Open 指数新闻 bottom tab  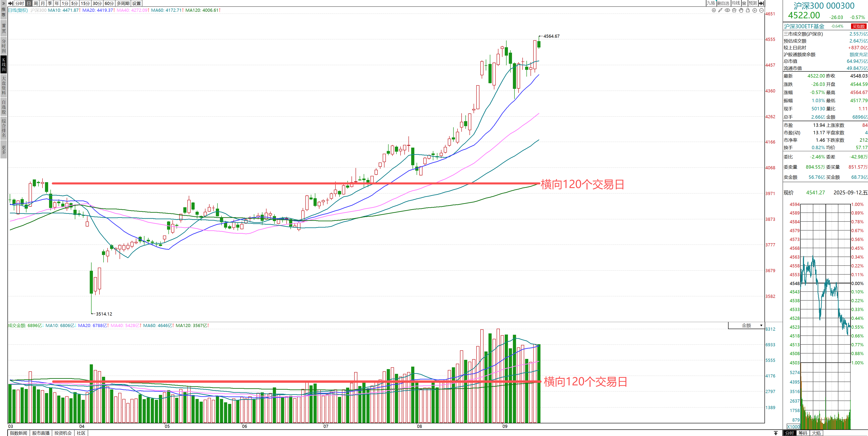pos(19,433)
